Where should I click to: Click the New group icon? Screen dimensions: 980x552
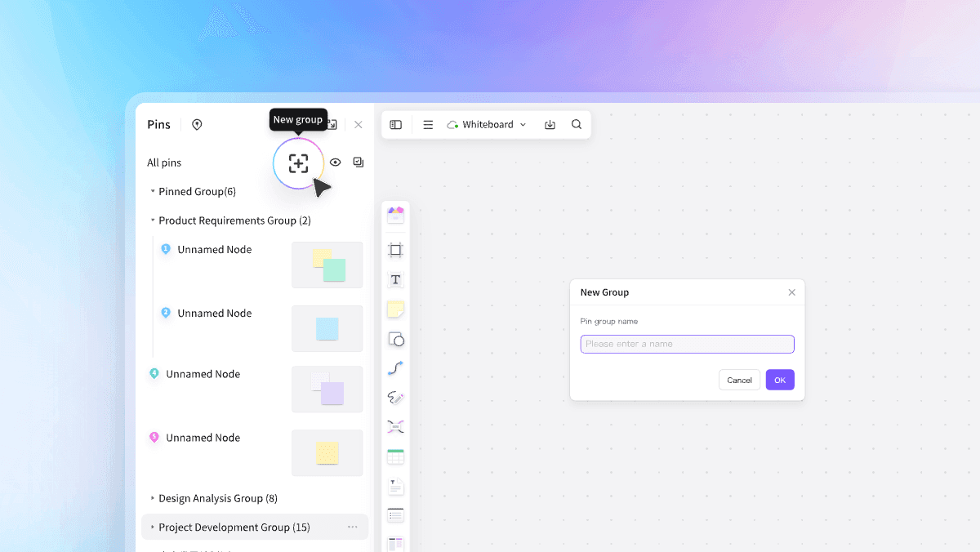298,163
